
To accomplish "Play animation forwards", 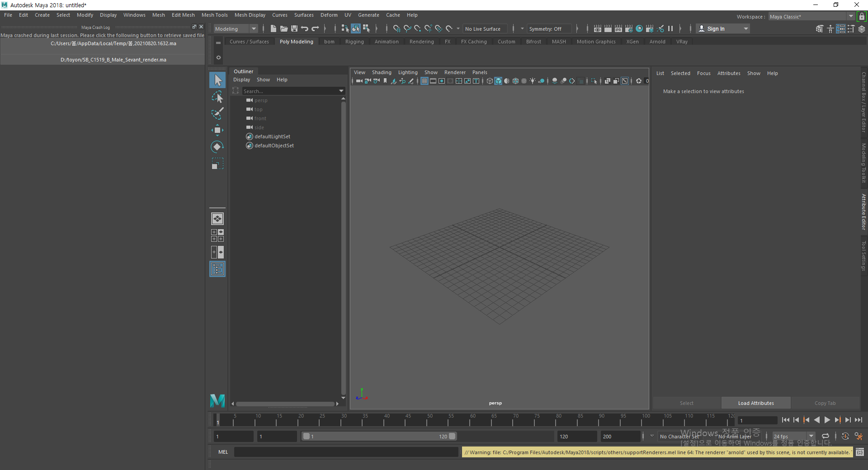I will 827,420.
